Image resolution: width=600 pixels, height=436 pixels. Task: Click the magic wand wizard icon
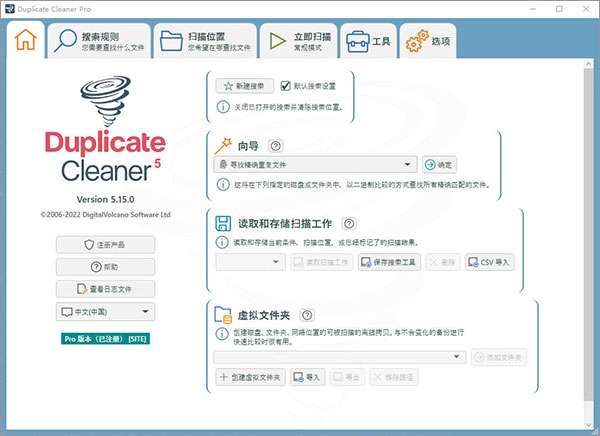tap(223, 146)
